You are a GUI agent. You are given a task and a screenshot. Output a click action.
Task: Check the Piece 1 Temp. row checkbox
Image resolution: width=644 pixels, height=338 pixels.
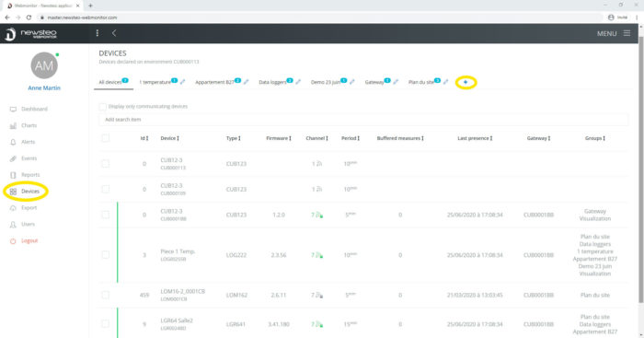(106, 255)
